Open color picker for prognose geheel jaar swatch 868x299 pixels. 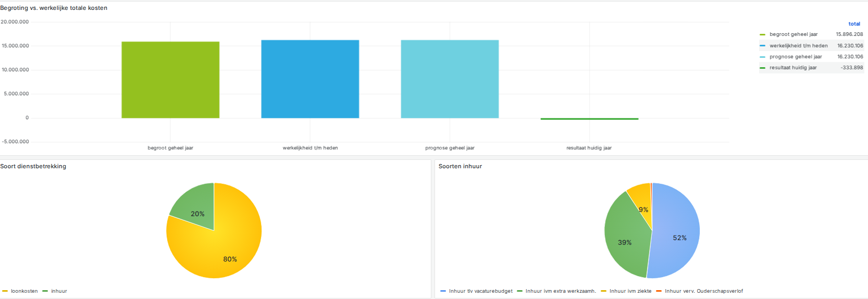[x=762, y=57]
